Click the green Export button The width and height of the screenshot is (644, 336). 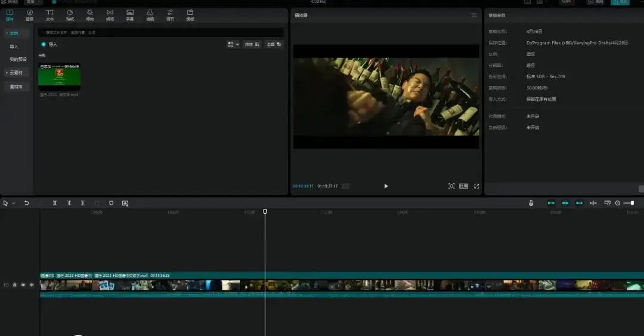620,2
